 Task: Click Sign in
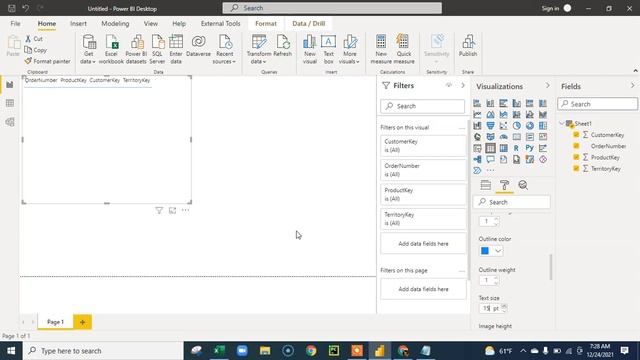pyautogui.click(x=551, y=9)
